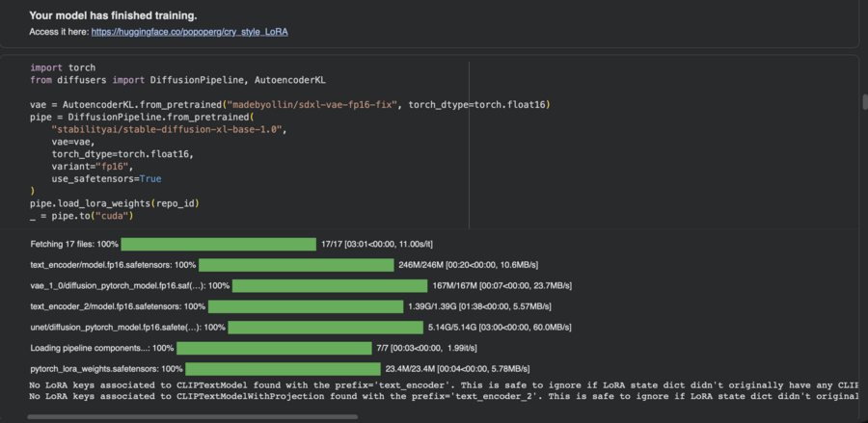Click the text_encoder_2 model progress bar

[x=306, y=306]
